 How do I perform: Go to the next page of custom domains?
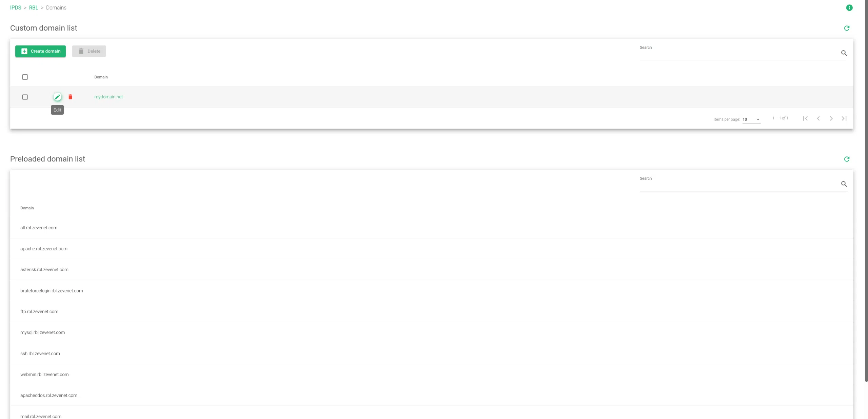click(831, 118)
